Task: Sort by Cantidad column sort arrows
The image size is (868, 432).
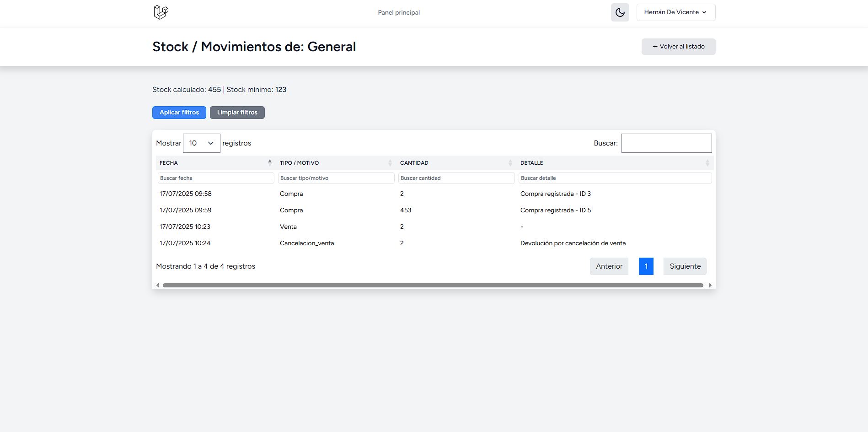Action: [510, 163]
